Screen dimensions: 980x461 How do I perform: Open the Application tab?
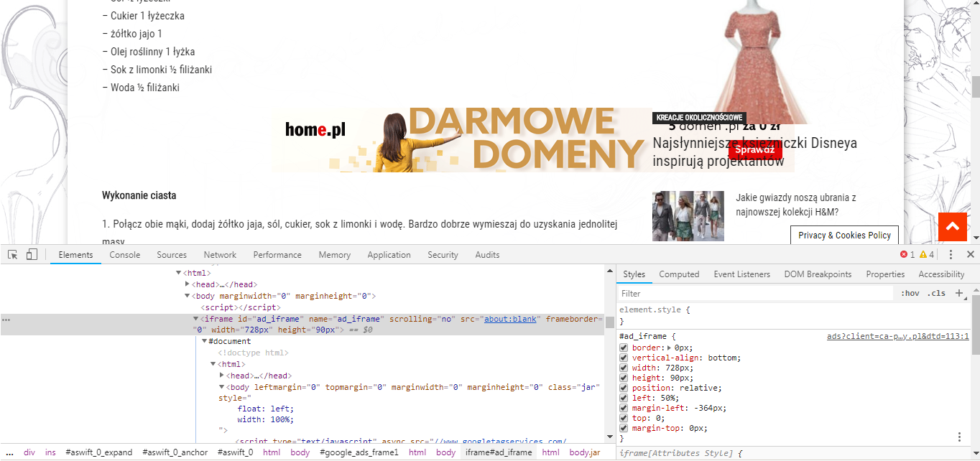click(x=389, y=255)
